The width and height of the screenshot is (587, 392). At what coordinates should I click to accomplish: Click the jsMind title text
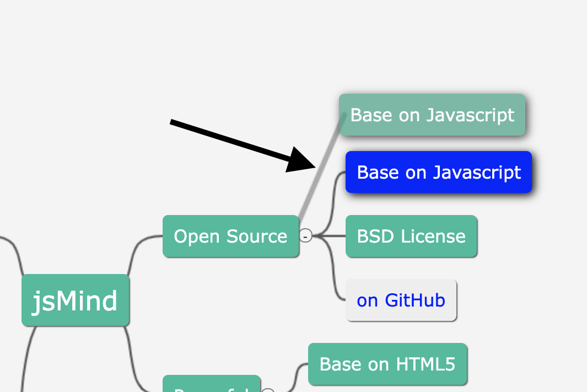[75, 300]
